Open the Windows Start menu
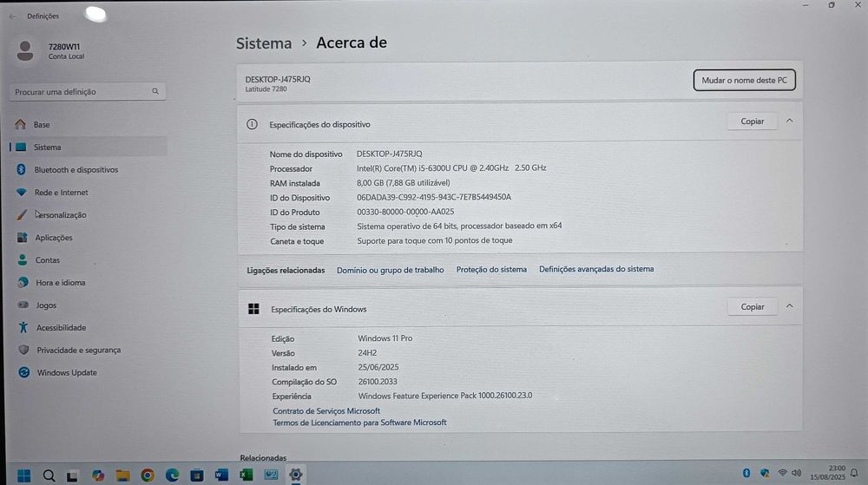 [x=23, y=475]
